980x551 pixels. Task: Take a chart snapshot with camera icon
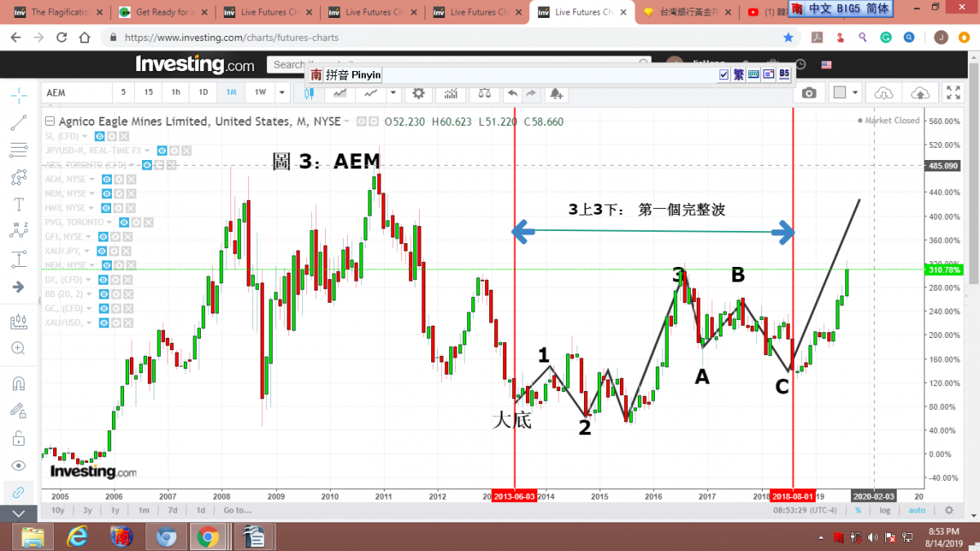point(808,93)
